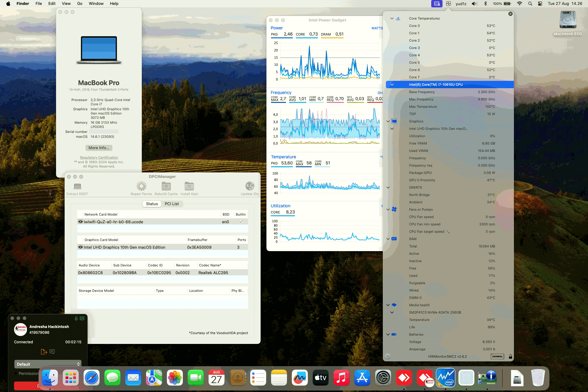Screen dimensions: 588x392
Task: Click the date and time in menu bar
Action: (x=565, y=4)
